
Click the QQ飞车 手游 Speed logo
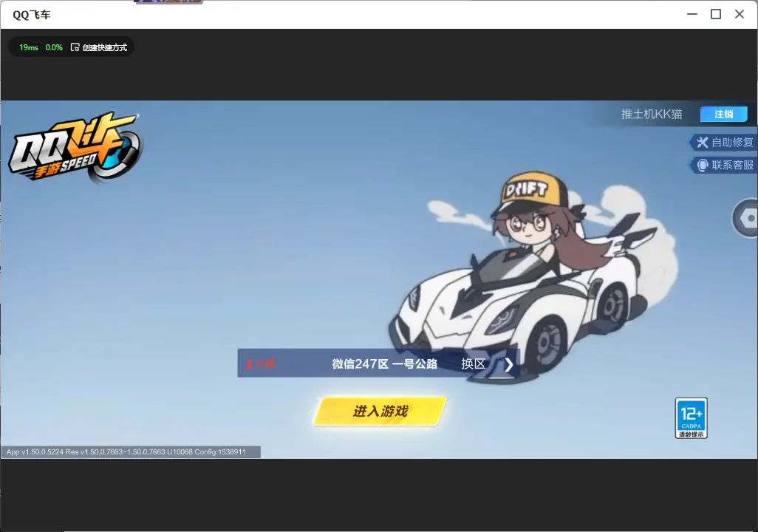tap(75, 148)
